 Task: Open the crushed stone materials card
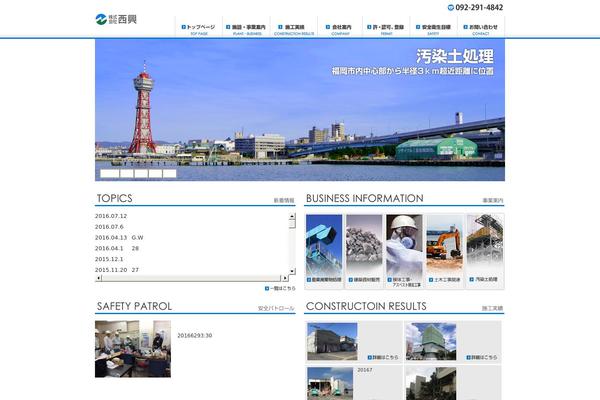364,251
